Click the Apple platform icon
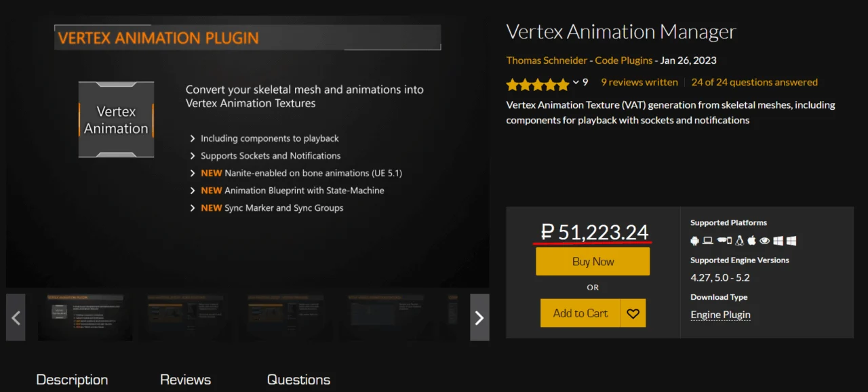This screenshot has height=392, width=868. [x=752, y=241]
